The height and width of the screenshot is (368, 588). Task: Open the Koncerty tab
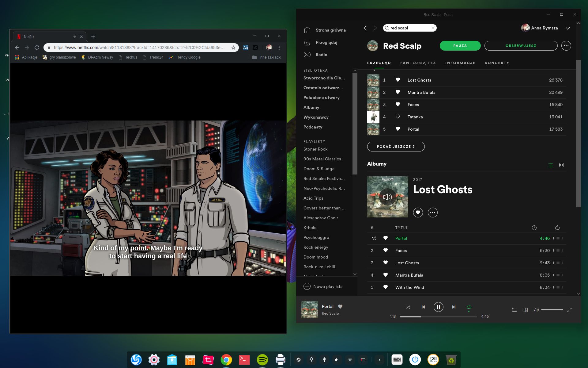[x=497, y=63]
